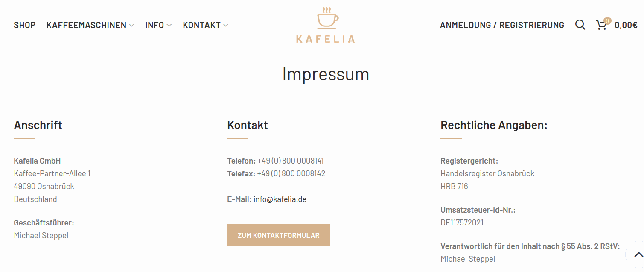Click the Kafelia wordmark text
The height and width of the screenshot is (272, 644).
(325, 39)
